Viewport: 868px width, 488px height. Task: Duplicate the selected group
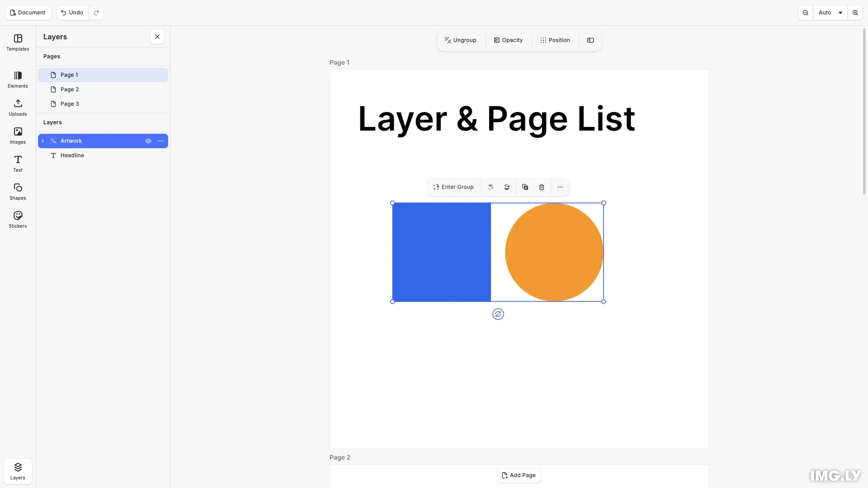[x=525, y=187]
